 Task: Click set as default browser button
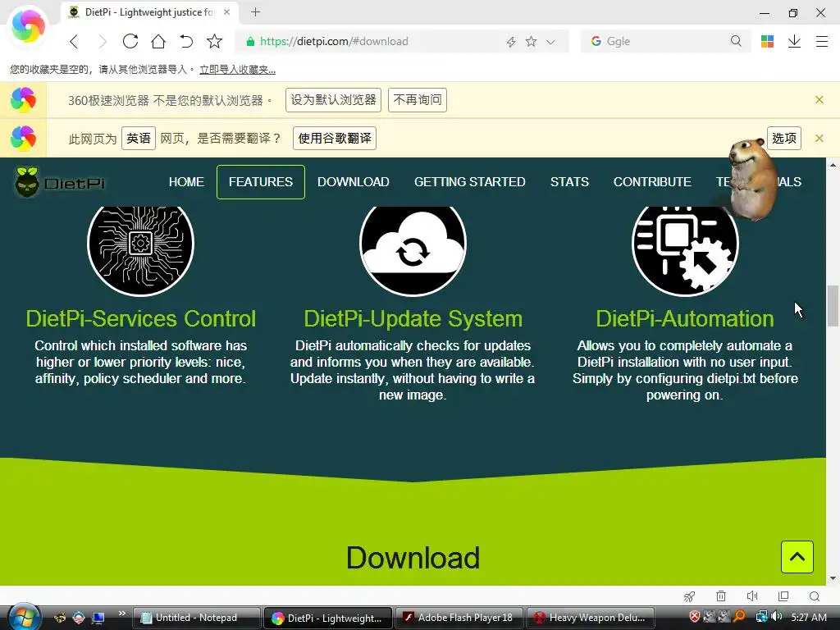point(333,100)
